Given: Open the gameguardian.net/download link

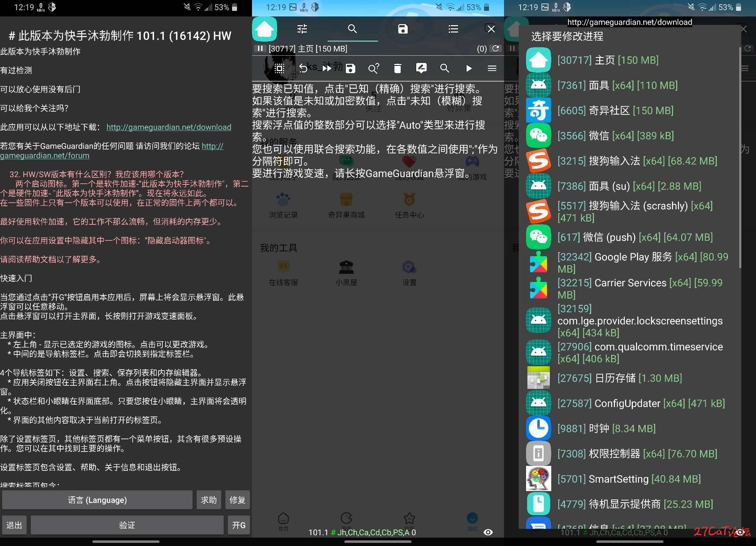Looking at the screenshot, I should [x=169, y=127].
